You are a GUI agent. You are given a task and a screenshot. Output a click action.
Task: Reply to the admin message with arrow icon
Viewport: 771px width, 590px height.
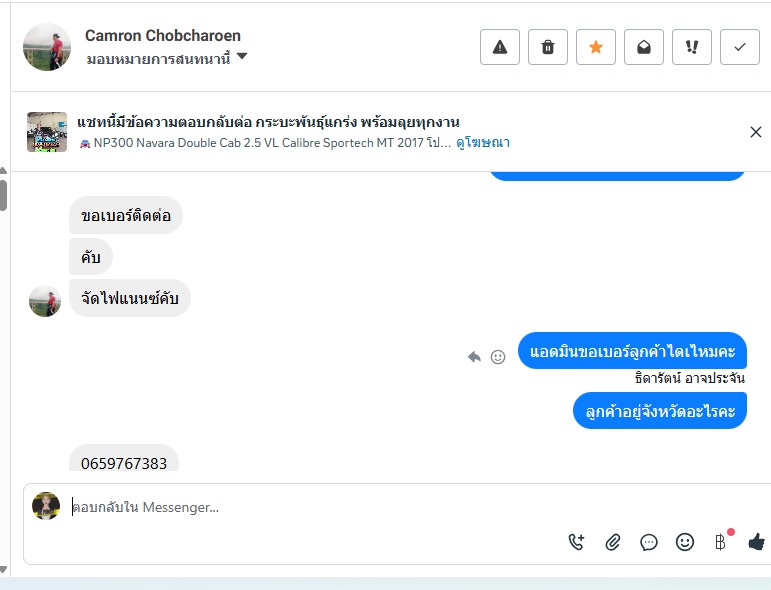474,357
